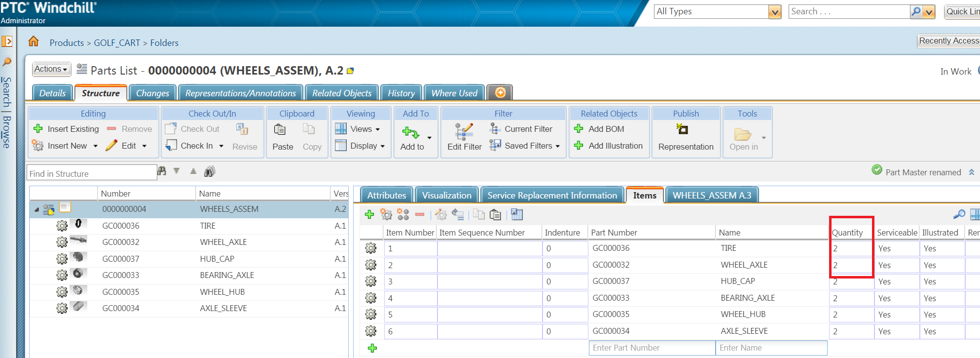This screenshot has width=980, height=358.
Task: Open the Saved Filters dropdown
Action: coord(525,146)
